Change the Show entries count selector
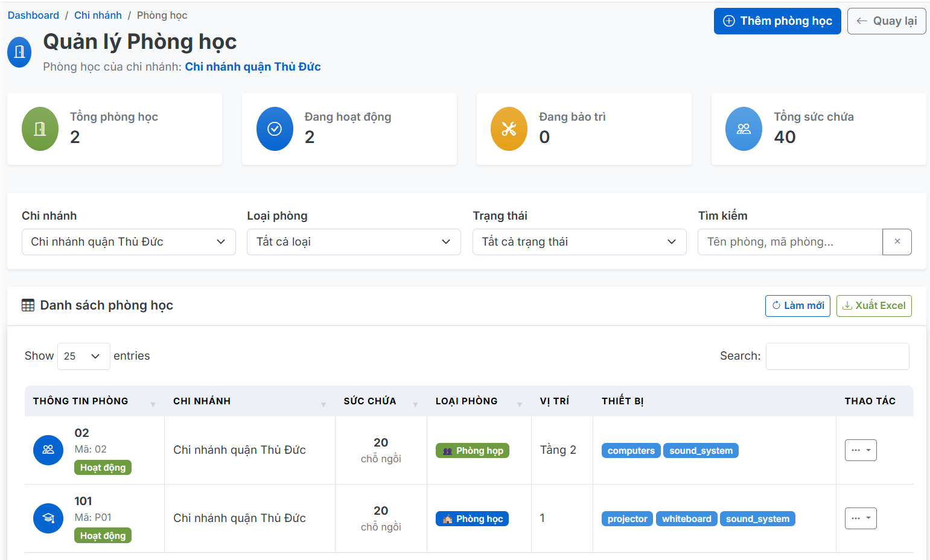This screenshot has height=560, width=930. (x=83, y=356)
